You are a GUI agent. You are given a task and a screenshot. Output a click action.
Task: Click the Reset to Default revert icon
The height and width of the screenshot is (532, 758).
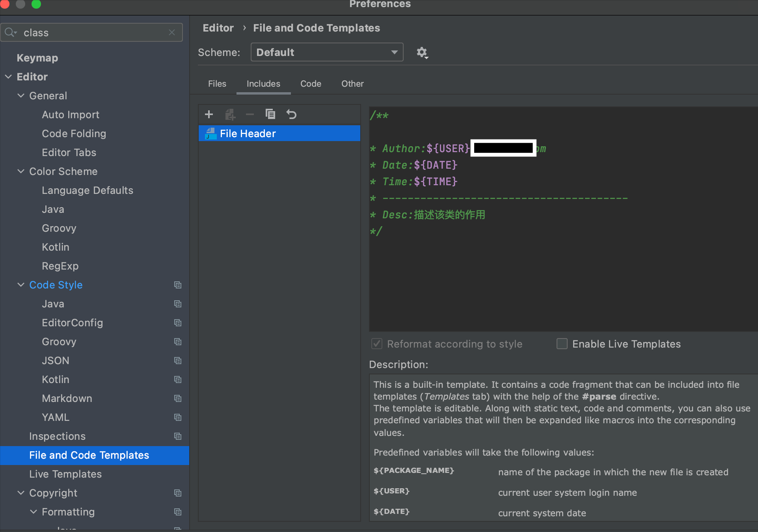[x=291, y=114]
